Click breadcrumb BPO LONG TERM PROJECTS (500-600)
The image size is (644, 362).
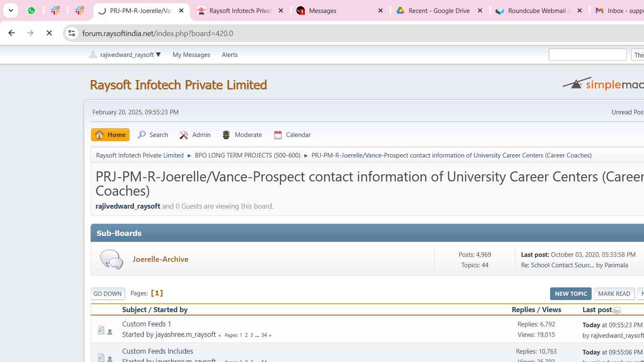[247, 155]
